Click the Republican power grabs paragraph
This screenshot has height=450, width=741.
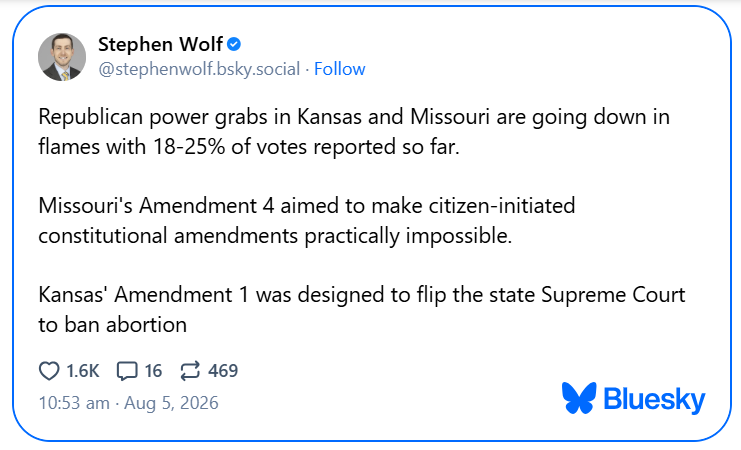[354, 131]
